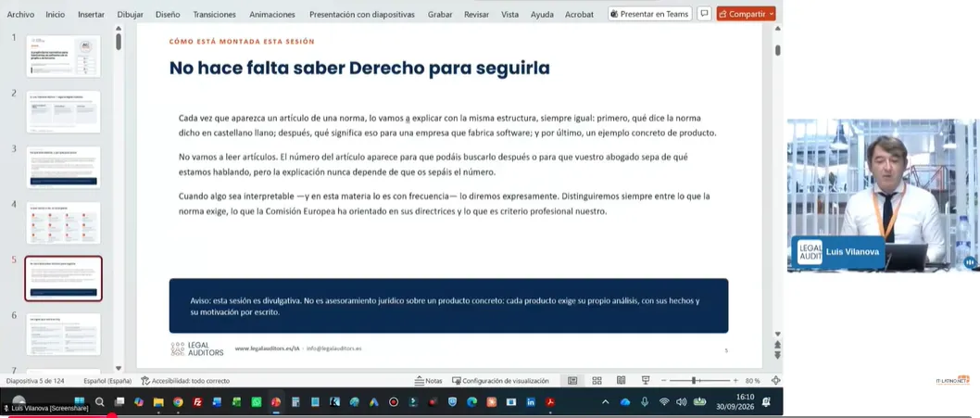Click the zoom in plus button

pos(735,380)
